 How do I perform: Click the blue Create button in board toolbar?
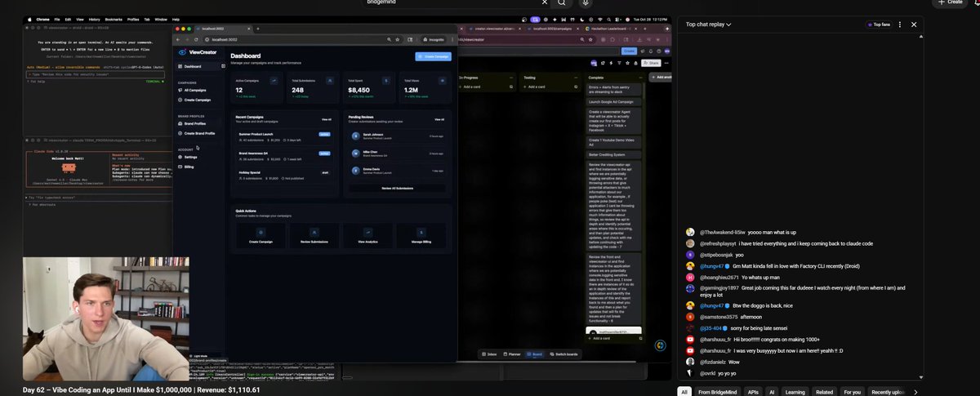tap(629, 51)
